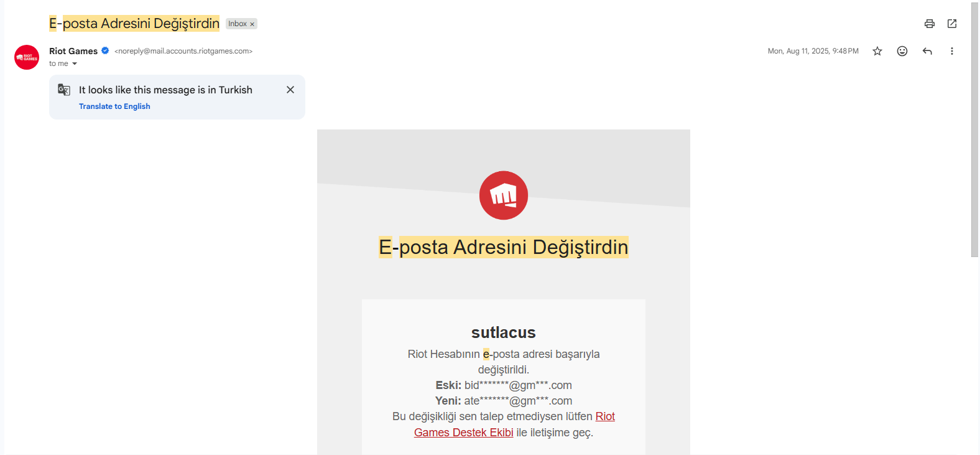Click the Riot fist logo in the email

click(504, 195)
